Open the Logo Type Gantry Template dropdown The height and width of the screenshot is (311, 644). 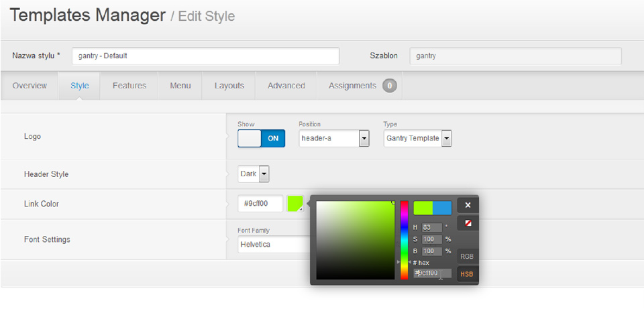coord(418,138)
